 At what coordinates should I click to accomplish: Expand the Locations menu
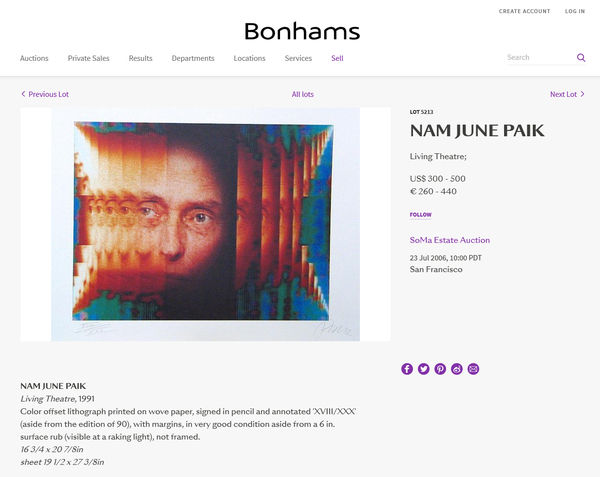(249, 58)
